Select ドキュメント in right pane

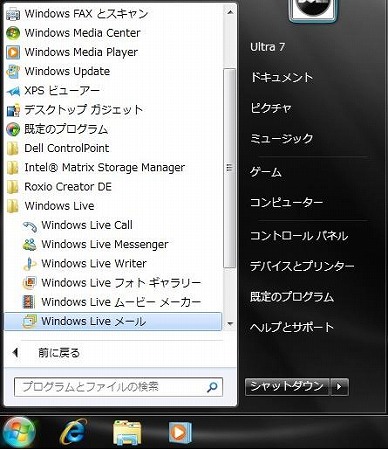tap(281, 77)
